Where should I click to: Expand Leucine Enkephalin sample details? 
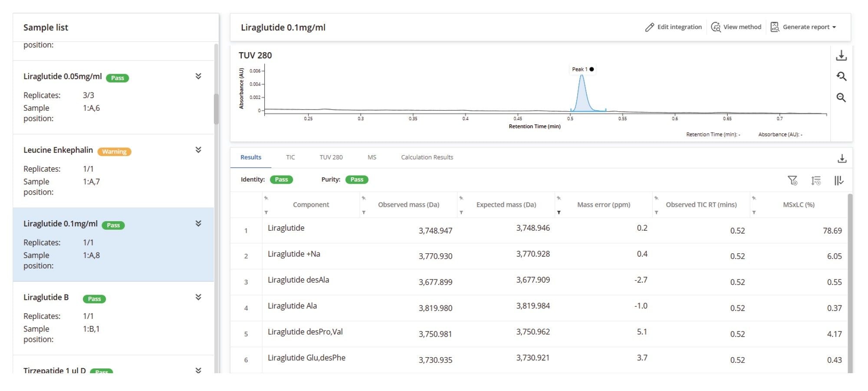click(x=199, y=150)
